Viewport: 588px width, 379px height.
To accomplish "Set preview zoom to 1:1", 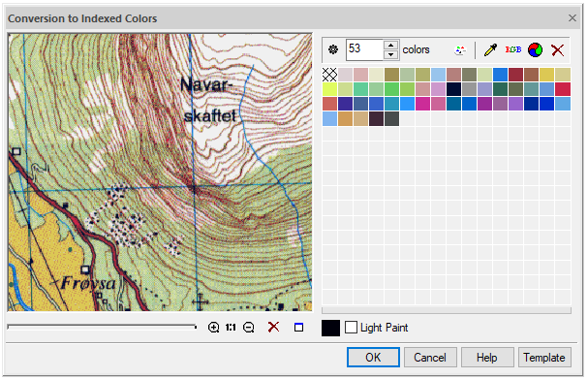I will [231, 328].
